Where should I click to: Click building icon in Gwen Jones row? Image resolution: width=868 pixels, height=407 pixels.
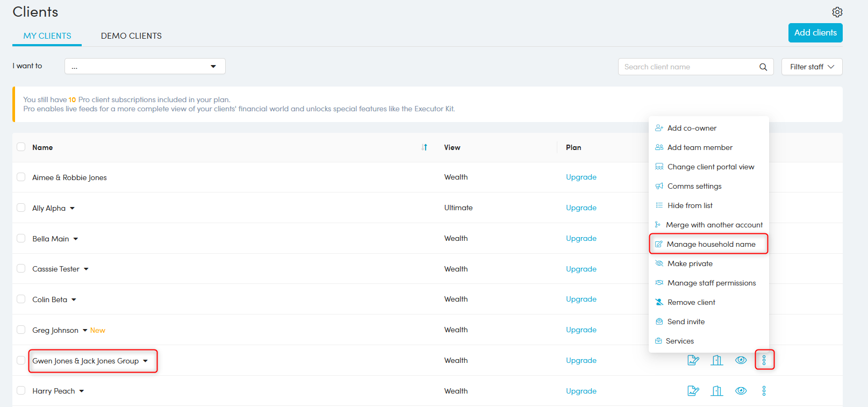point(717,360)
